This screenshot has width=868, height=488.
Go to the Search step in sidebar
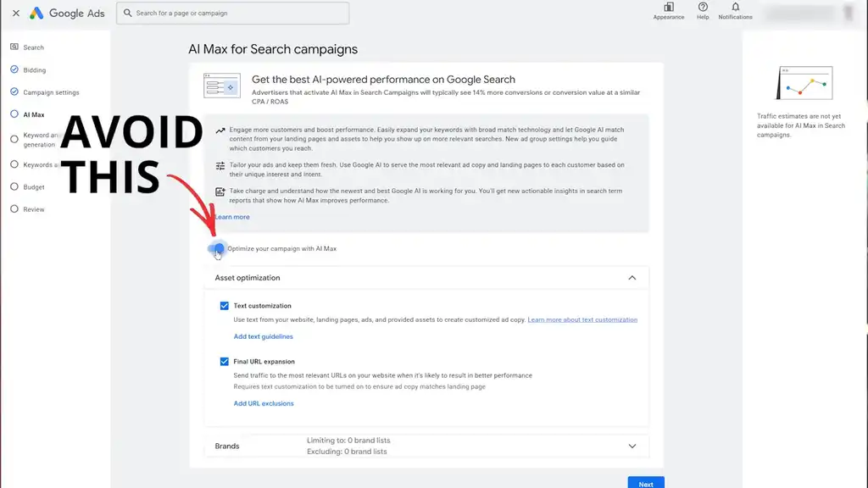tap(33, 47)
